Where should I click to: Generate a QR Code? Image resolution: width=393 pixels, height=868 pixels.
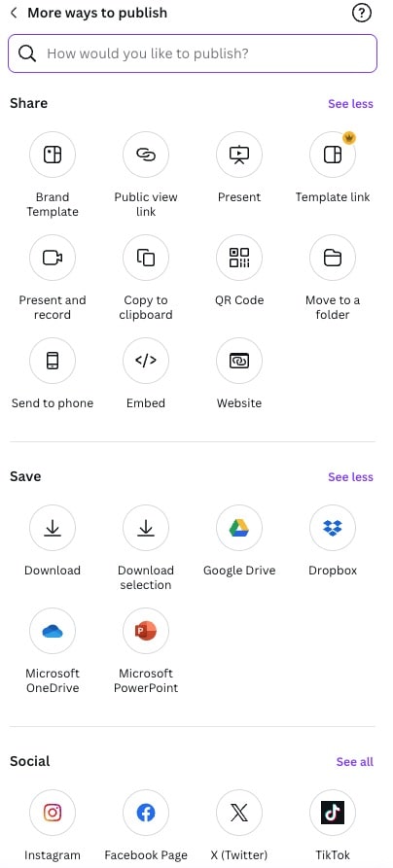(239, 258)
